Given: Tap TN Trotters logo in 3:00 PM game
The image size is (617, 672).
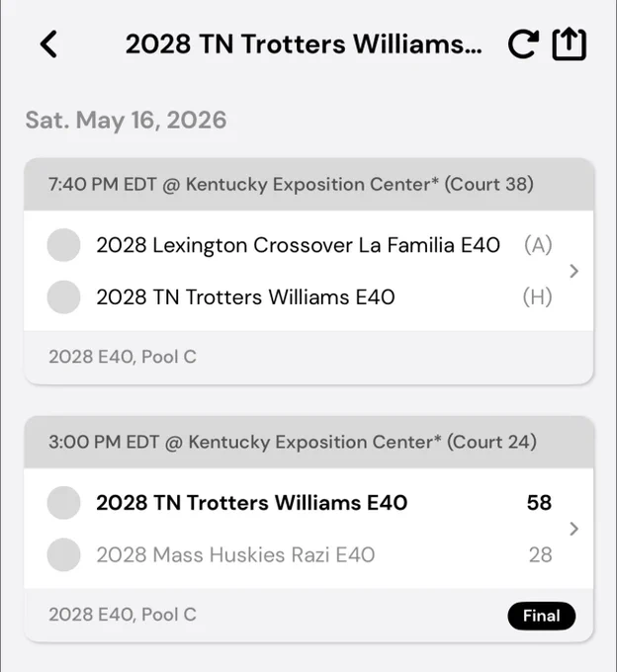Looking at the screenshot, I should click(x=63, y=503).
